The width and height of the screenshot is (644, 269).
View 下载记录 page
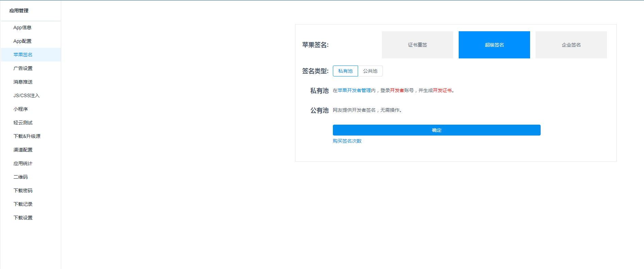[31, 204]
